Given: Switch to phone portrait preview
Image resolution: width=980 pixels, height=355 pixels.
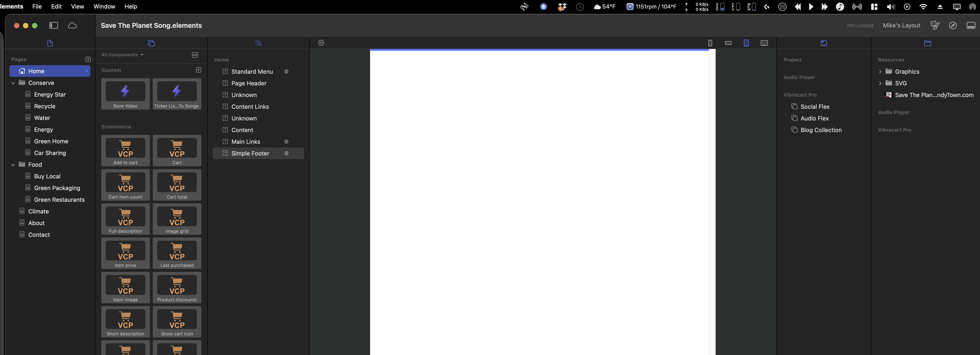Looking at the screenshot, I should [710, 43].
